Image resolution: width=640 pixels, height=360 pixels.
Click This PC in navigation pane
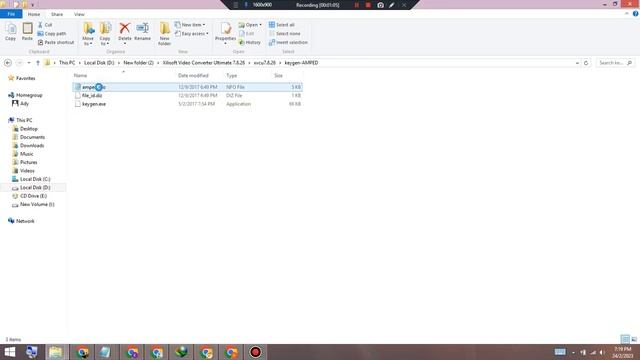click(24, 120)
